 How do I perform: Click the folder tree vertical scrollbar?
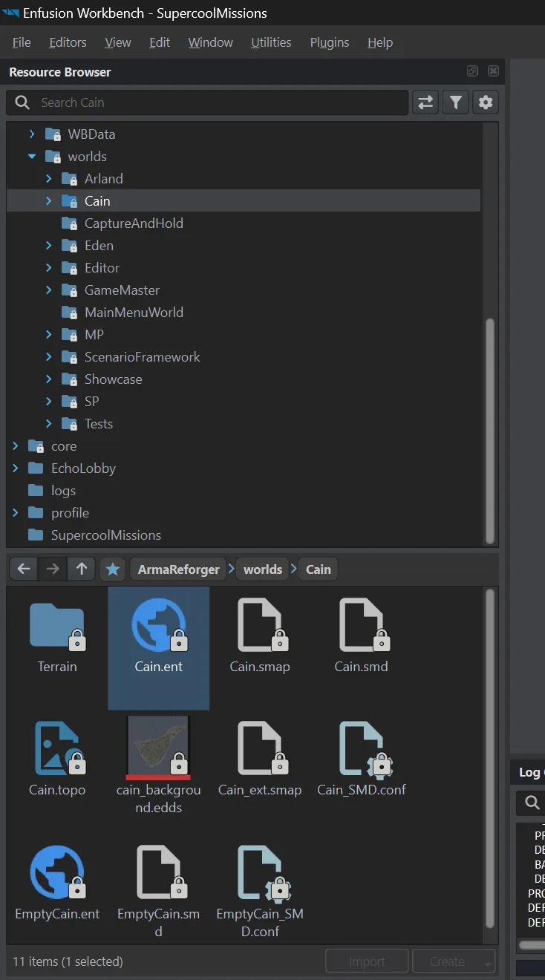[x=489, y=431]
